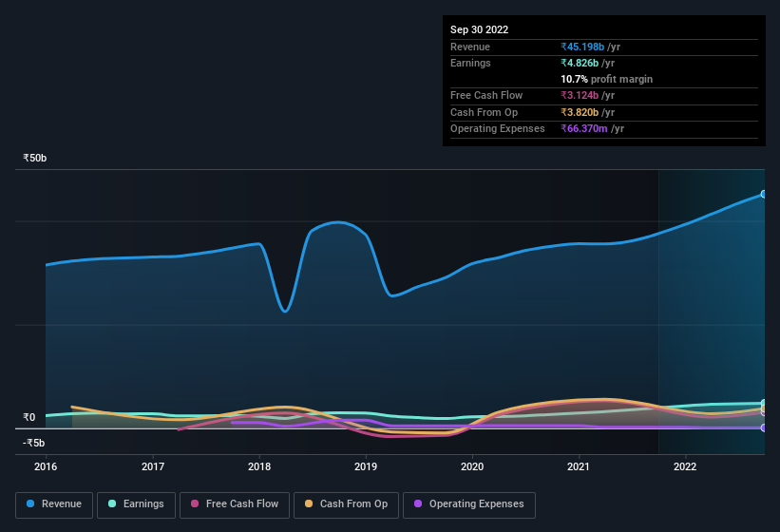Toggle the Earnings legend button
The width and height of the screenshot is (780, 532).
click(x=136, y=504)
